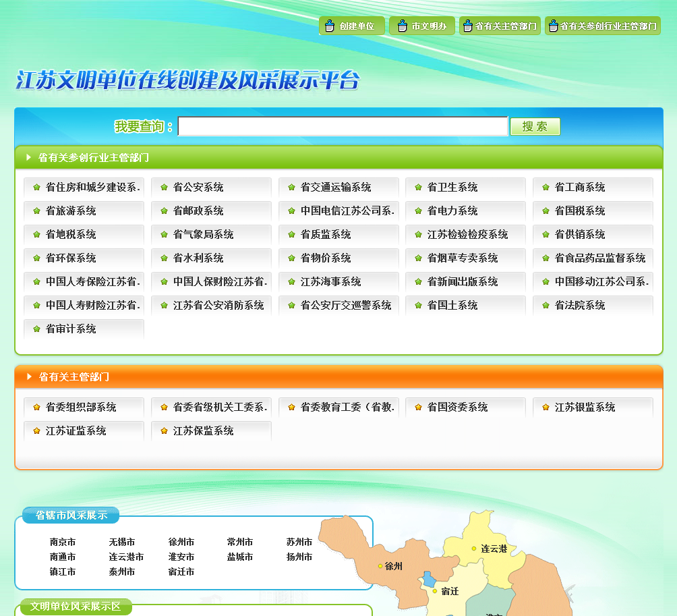Click the 省有关主管部门 top button
Screen dimensions: 677x616
click(500, 26)
